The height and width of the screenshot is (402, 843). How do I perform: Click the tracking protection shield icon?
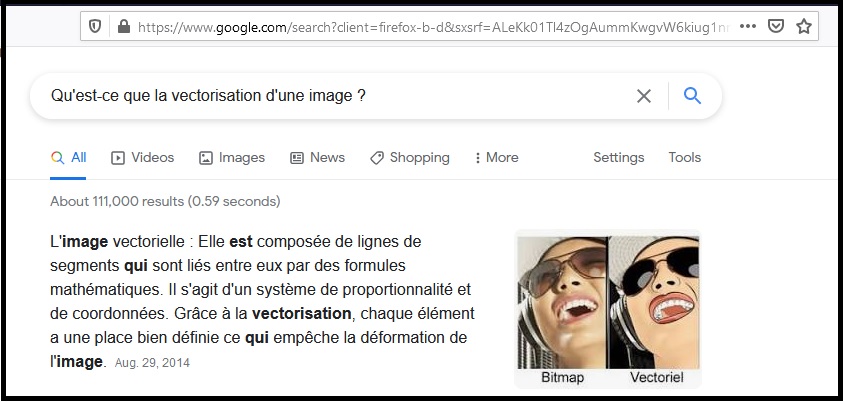coord(96,26)
